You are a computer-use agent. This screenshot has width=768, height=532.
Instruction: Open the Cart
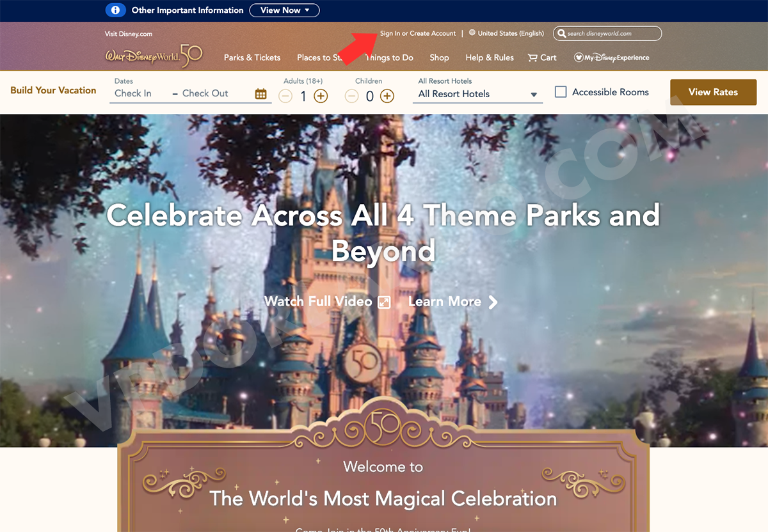tap(542, 58)
